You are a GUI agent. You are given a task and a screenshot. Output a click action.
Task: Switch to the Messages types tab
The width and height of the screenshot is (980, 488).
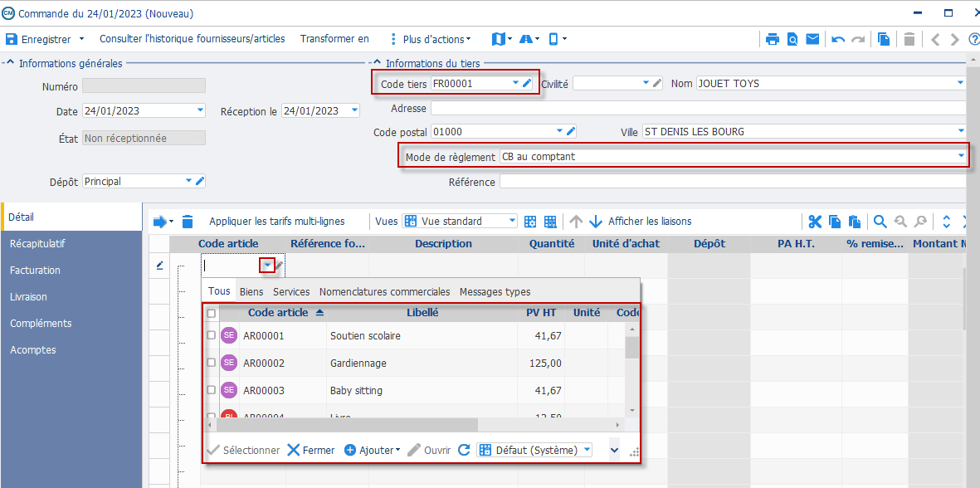(495, 292)
